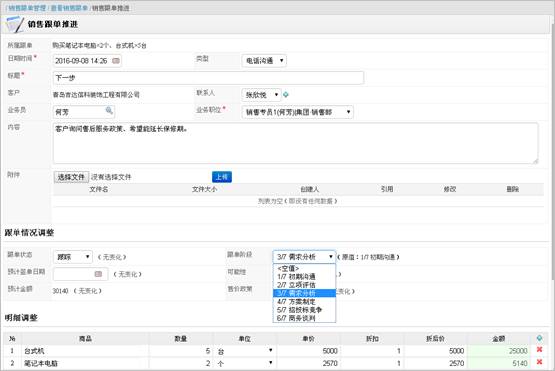Click the green add-contact icon next to 张欣悦

pos(286,95)
